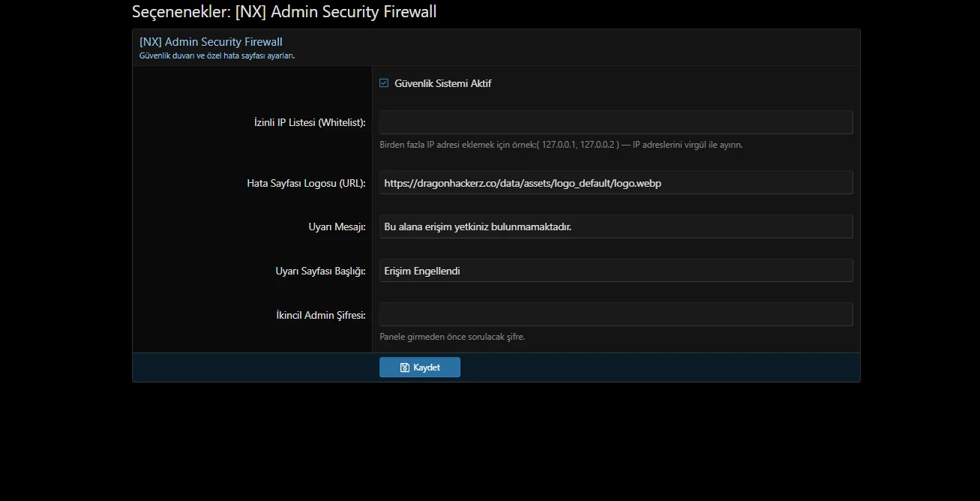
Task: Click the Uyarı Sayfası Başlığı input
Action: tap(616, 271)
